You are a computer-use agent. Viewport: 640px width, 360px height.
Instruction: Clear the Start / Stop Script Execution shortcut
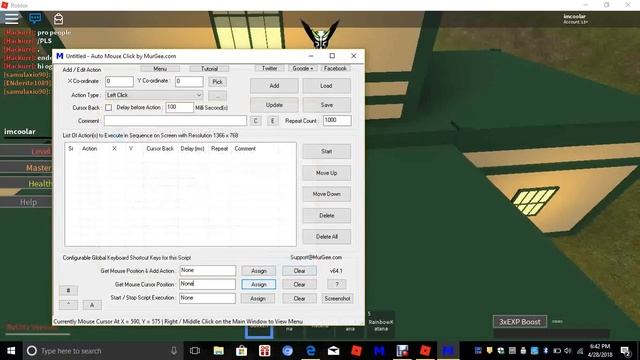[299, 299]
